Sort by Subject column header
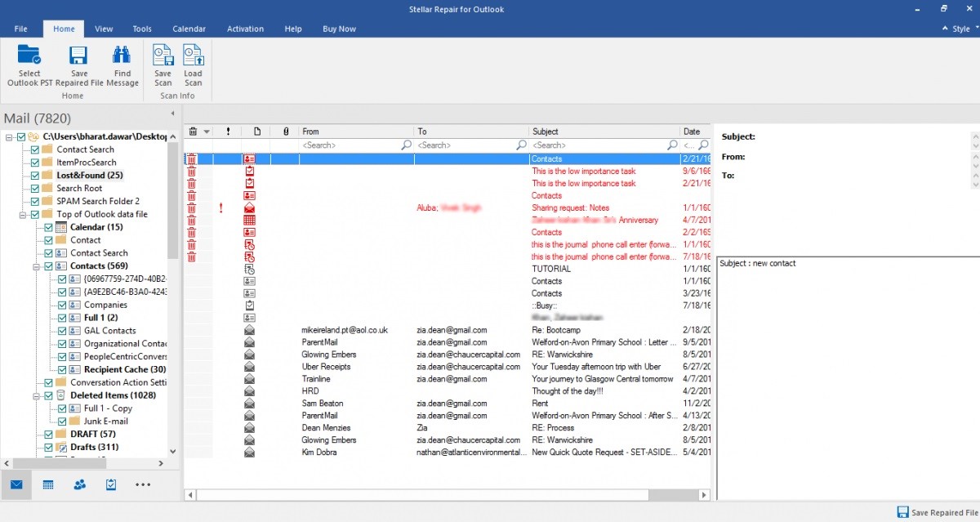Screen dimensions: 980x522 click(x=604, y=132)
